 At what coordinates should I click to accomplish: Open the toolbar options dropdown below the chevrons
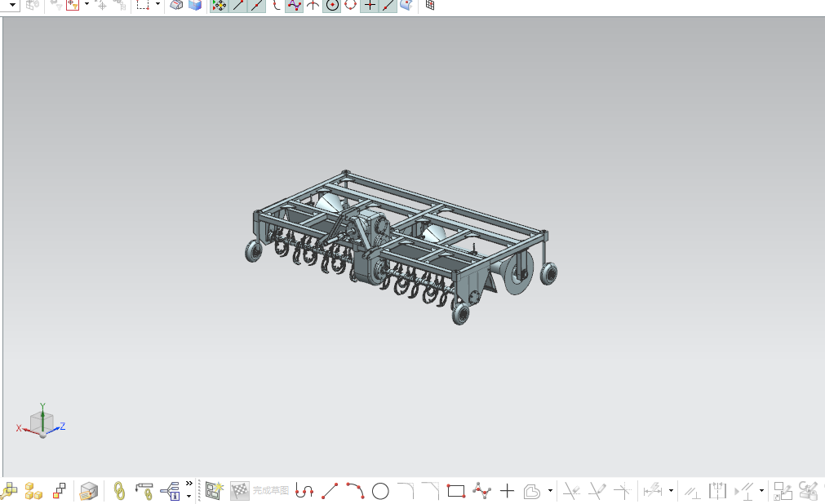coord(189,496)
